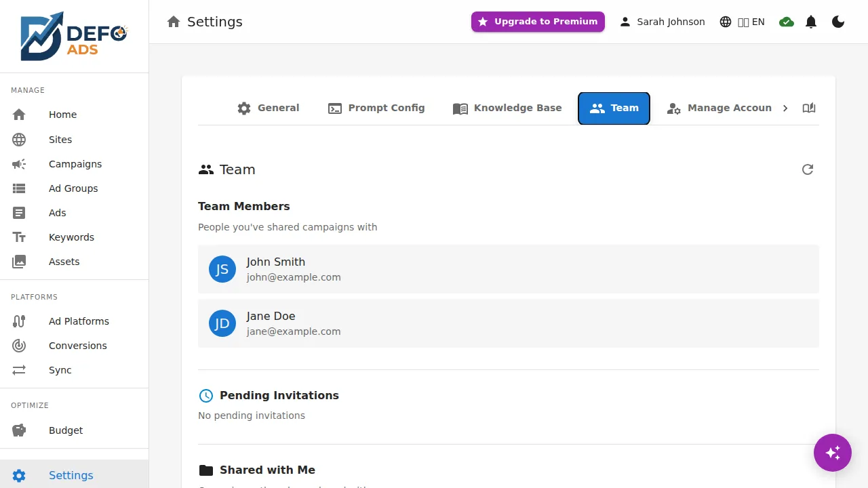Open the EN language selector
Image resolution: width=868 pixels, height=488 pixels.
pyautogui.click(x=742, y=22)
